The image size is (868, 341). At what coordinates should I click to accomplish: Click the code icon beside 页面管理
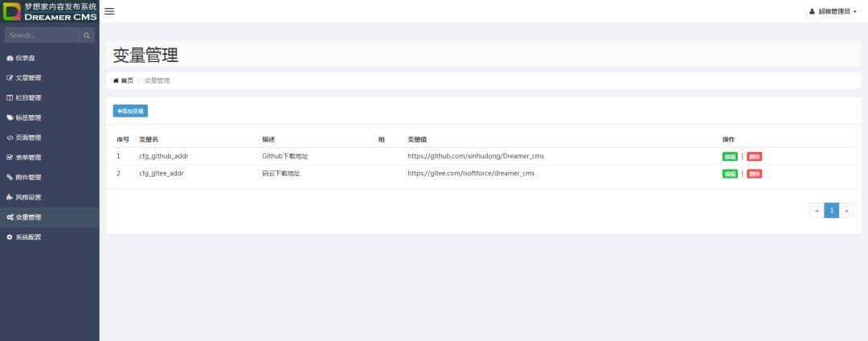click(10, 138)
